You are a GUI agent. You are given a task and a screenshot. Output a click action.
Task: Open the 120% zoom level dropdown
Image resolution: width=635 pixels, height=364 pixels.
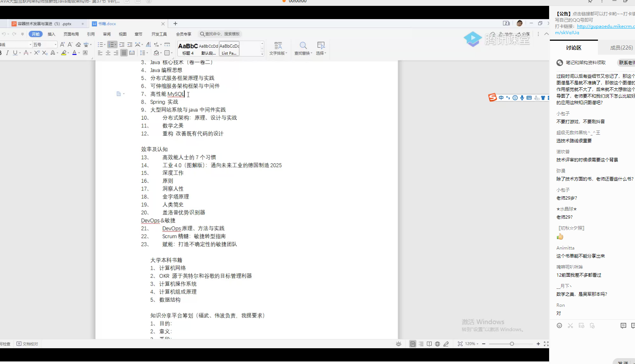tap(472, 344)
